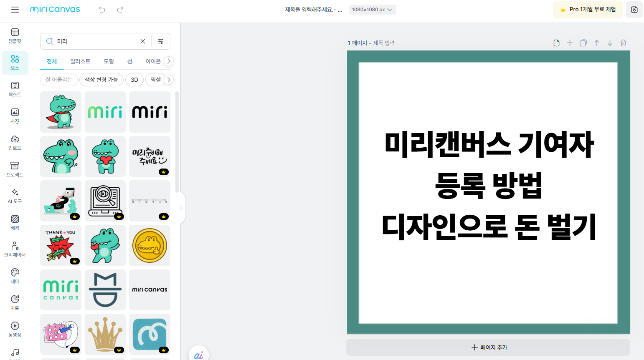
Task: Open the 차트 chart panel
Action: (15, 303)
